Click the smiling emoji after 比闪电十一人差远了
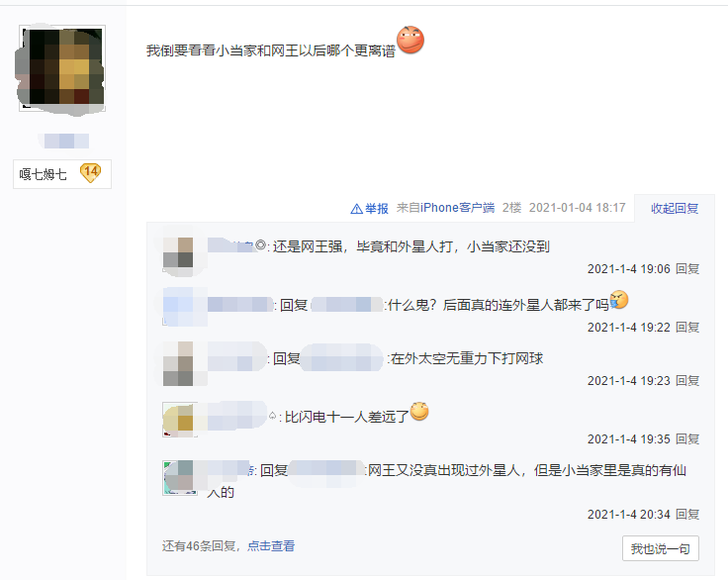Viewport: 728px width, 580px height. pyautogui.click(x=419, y=411)
